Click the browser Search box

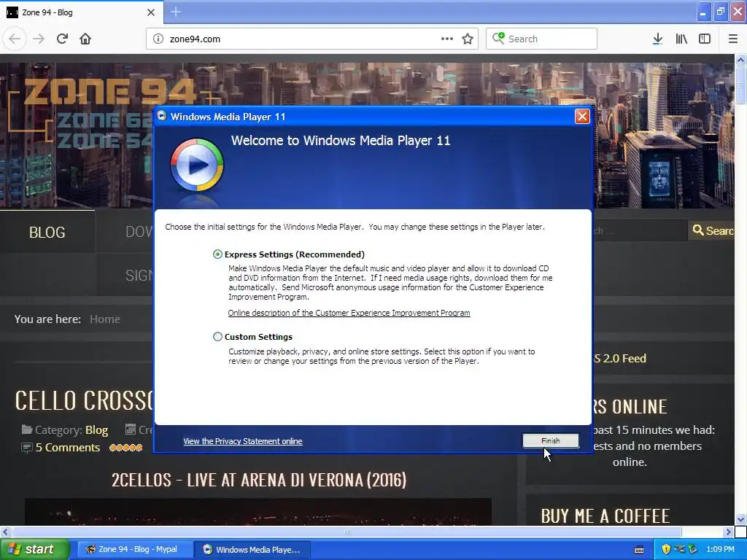point(541,39)
